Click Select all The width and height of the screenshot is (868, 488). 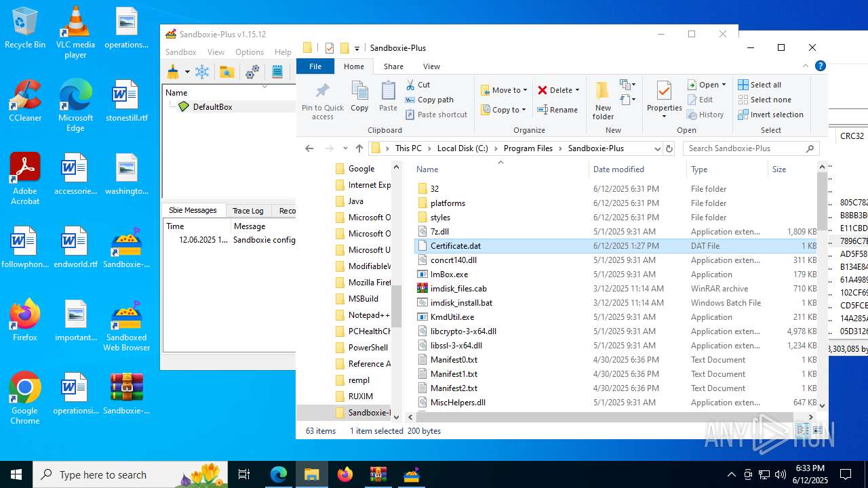coord(759,85)
